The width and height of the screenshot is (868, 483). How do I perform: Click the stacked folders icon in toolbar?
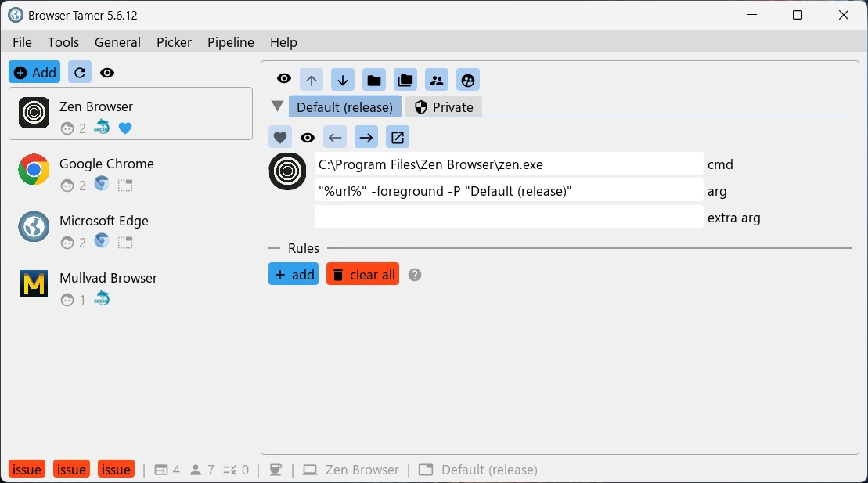tap(405, 81)
